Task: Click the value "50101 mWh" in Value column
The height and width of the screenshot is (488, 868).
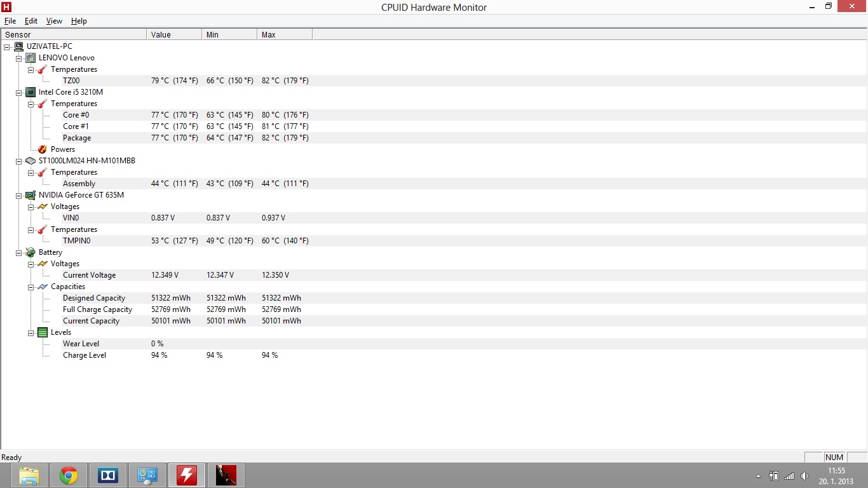Action: 171,321
